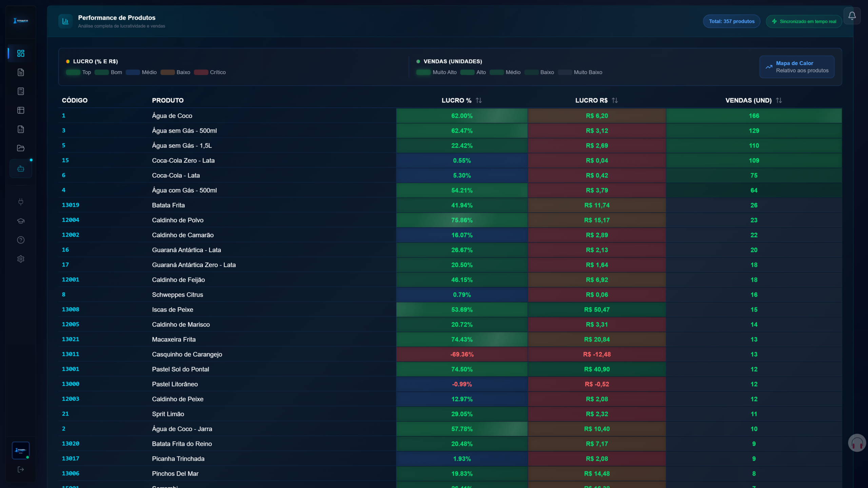This screenshot has height=488, width=868.
Task: Click the help question mark icon
Action: click(x=21, y=240)
